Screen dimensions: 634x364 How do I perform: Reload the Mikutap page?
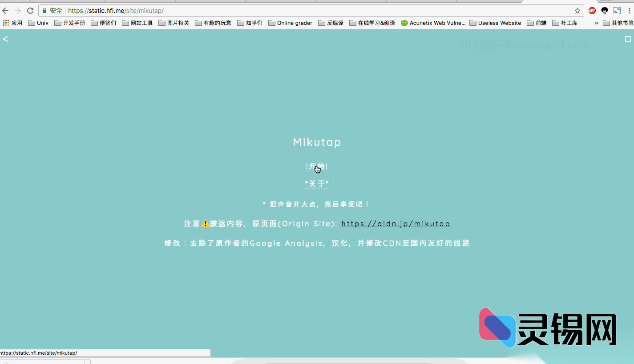tap(30, 10)
